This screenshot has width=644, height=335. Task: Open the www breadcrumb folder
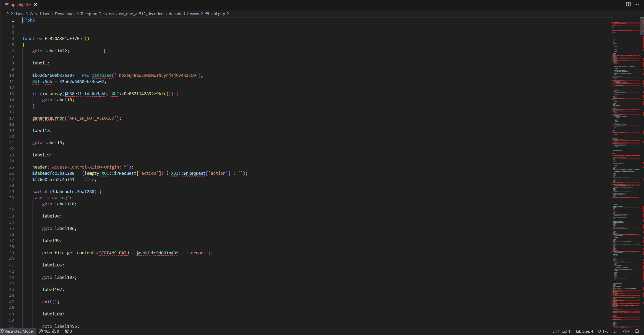[194, 14]
